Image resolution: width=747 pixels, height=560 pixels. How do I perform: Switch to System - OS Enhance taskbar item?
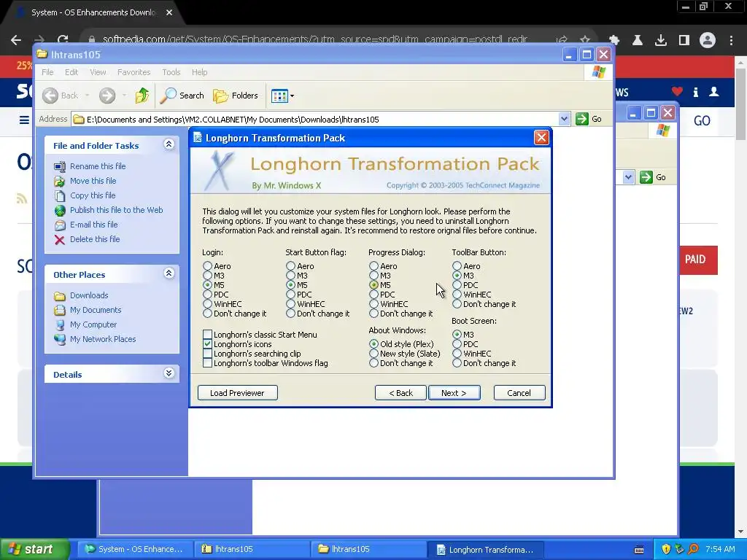[x=135, y=549]
